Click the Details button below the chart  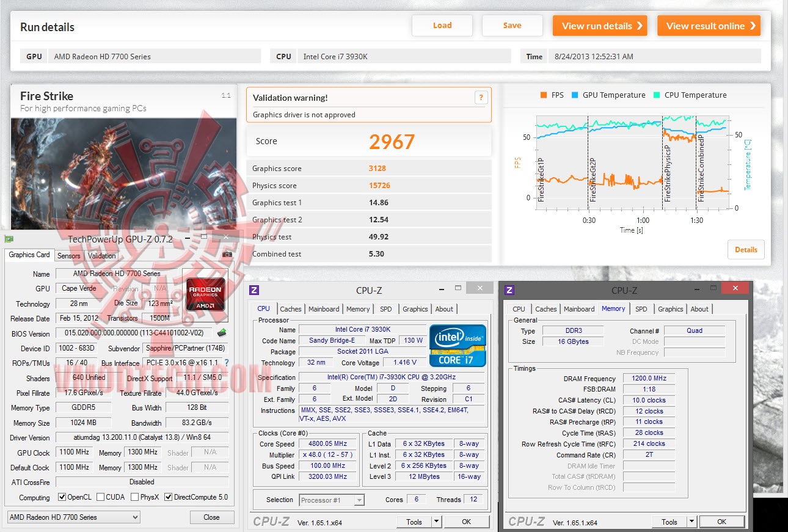point(746,249)
